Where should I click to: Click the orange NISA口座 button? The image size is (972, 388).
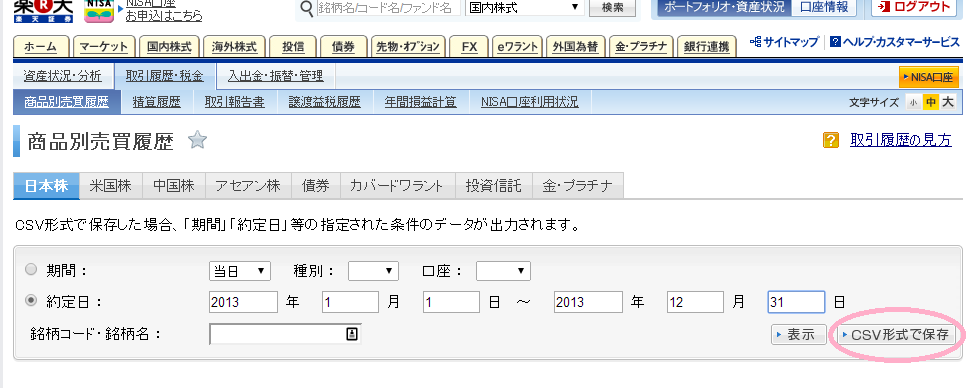click(x=928, y=77)
